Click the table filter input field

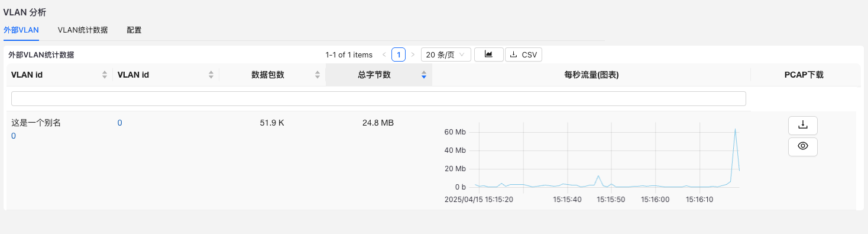pyautogui.click(x=378, y=98)
